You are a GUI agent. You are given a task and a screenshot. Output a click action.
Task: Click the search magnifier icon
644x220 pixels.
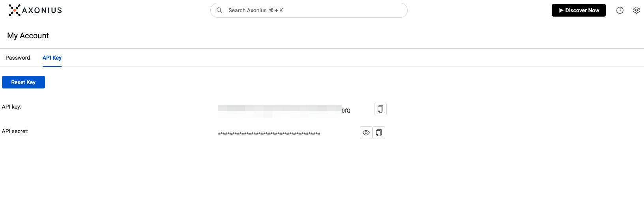[219, 10]
